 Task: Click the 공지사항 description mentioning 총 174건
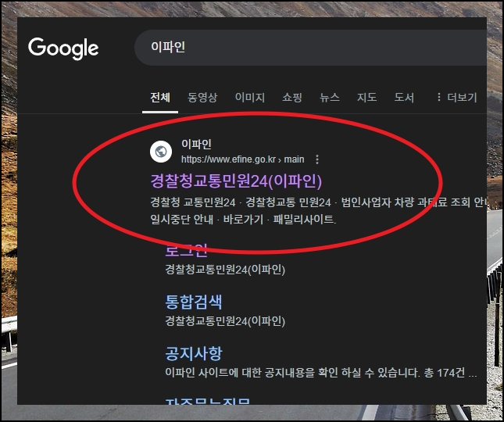point(321,373)
